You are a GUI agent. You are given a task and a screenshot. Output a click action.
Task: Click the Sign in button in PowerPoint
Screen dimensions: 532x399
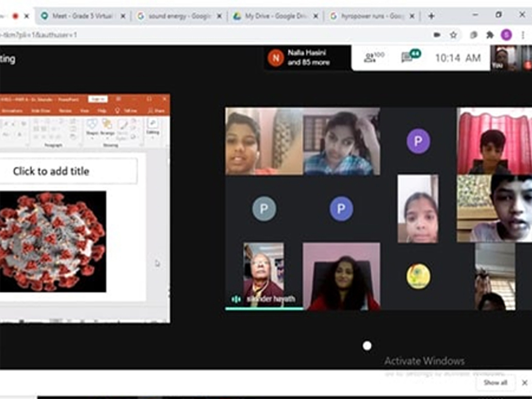pos(97,99)
